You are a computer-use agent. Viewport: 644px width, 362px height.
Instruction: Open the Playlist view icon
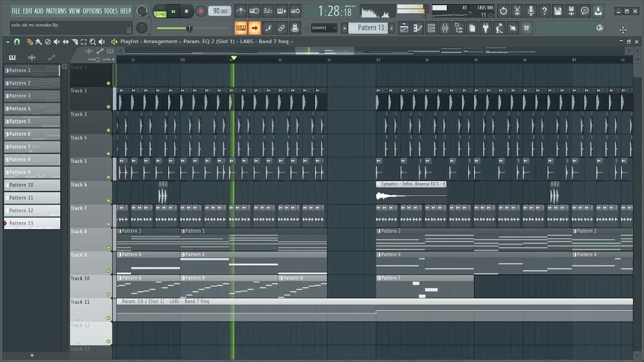(x=404, y=28)
